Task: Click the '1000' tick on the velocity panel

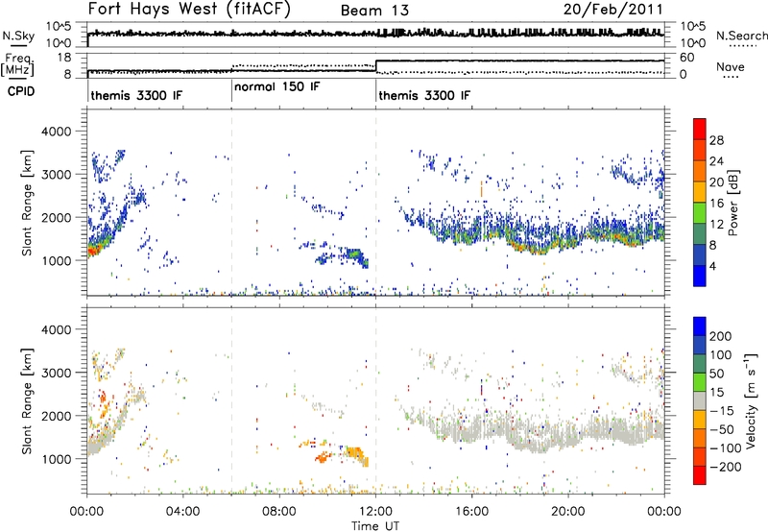Action: tap(56, 459)
